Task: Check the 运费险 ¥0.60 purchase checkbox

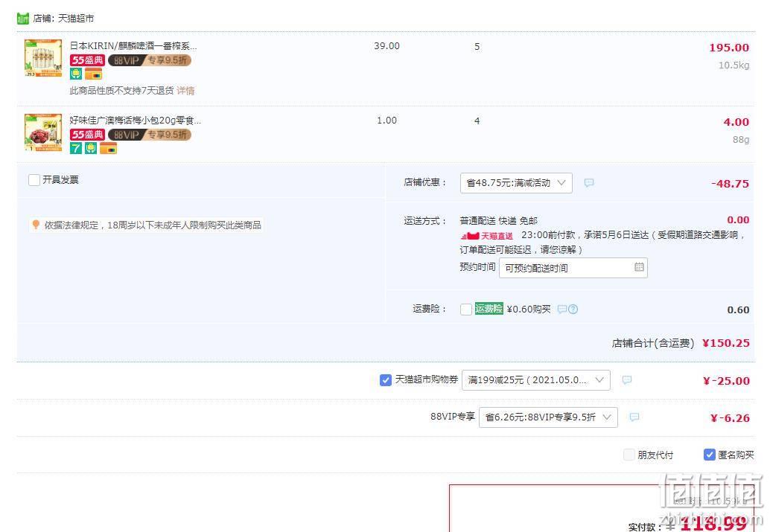Action: tap(466, 310)
